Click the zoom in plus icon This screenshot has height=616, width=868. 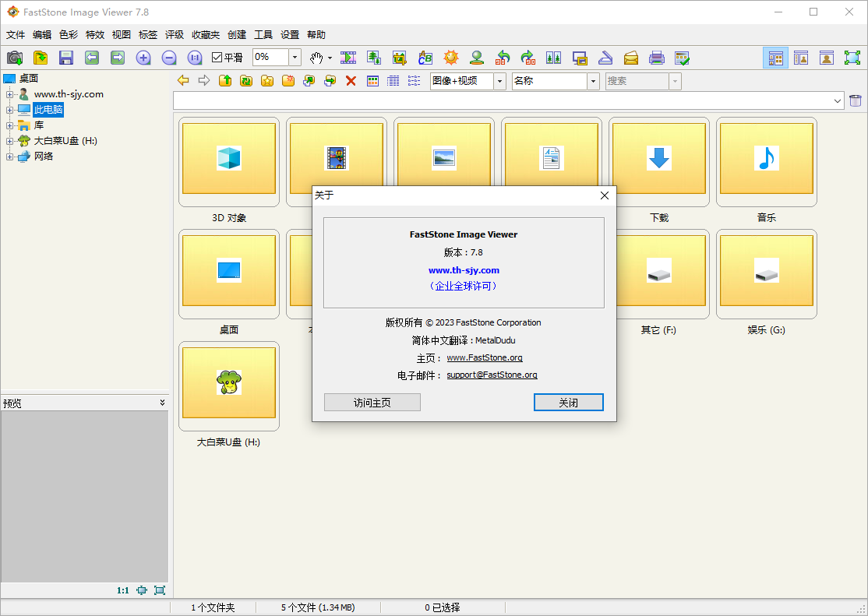(x=143, y=58)
